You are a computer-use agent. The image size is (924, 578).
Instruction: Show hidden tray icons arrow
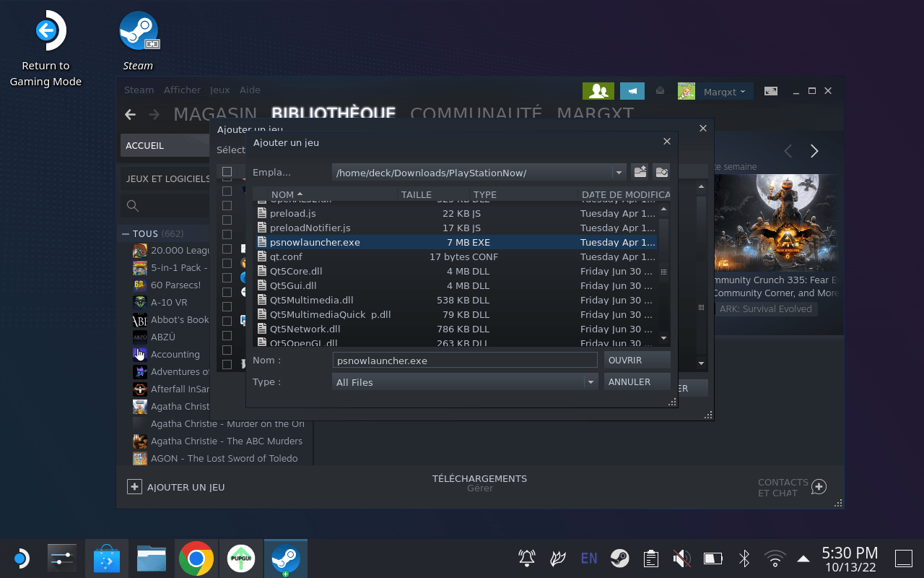point(803,558)
